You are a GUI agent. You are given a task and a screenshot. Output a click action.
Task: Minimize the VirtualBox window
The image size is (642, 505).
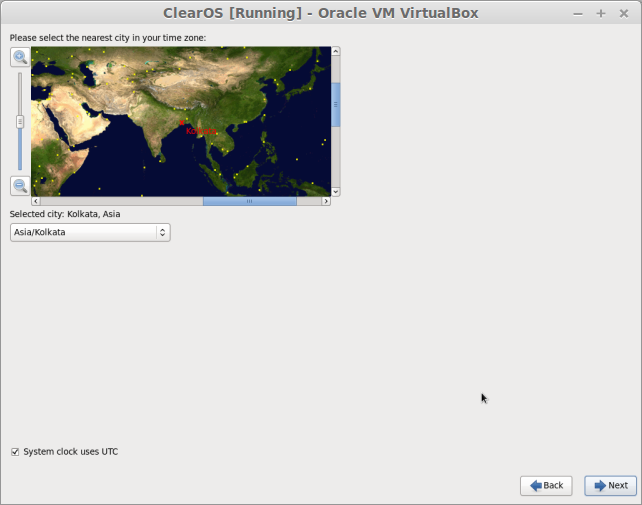(x=578, y=14)
